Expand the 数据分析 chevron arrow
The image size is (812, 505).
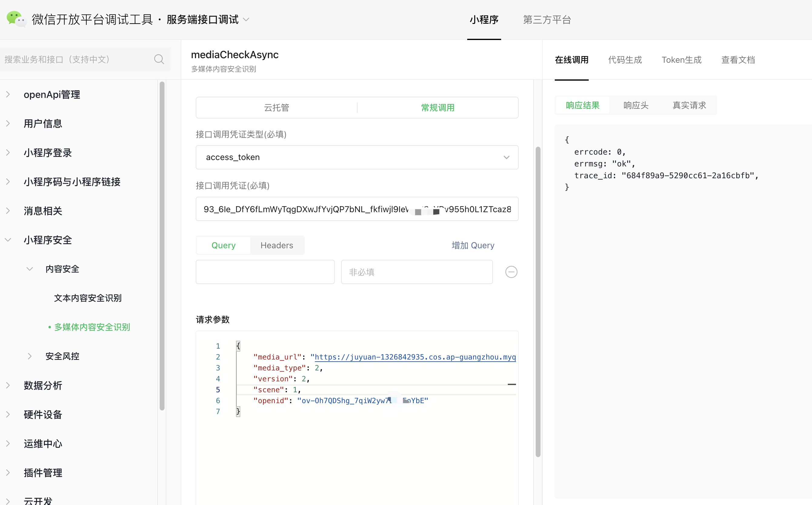(8, 386)
